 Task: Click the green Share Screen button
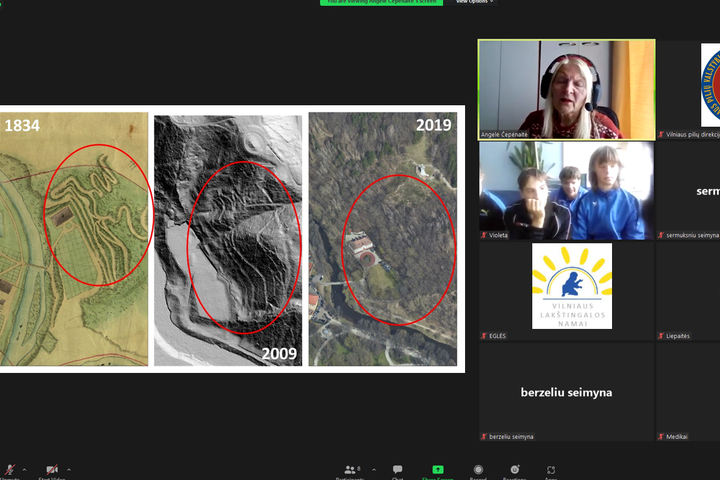(x=438, y=471)
